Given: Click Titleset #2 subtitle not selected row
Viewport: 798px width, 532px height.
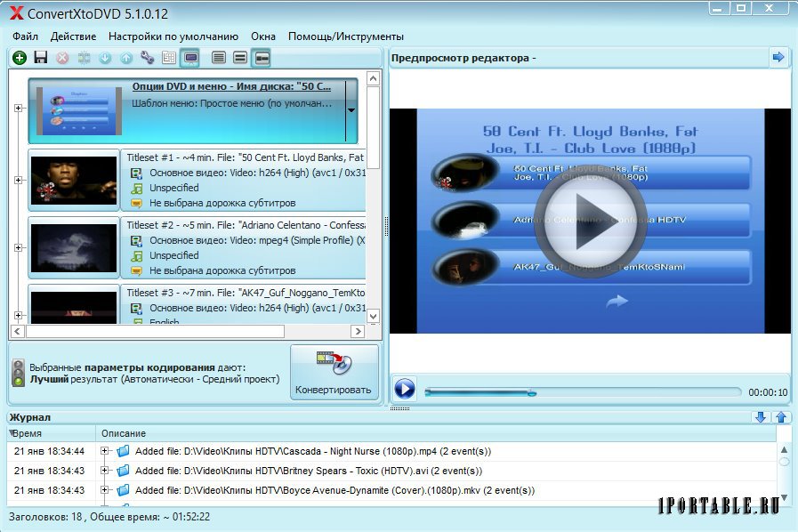Looking at the screenshot, I should [x=222, y=270].
